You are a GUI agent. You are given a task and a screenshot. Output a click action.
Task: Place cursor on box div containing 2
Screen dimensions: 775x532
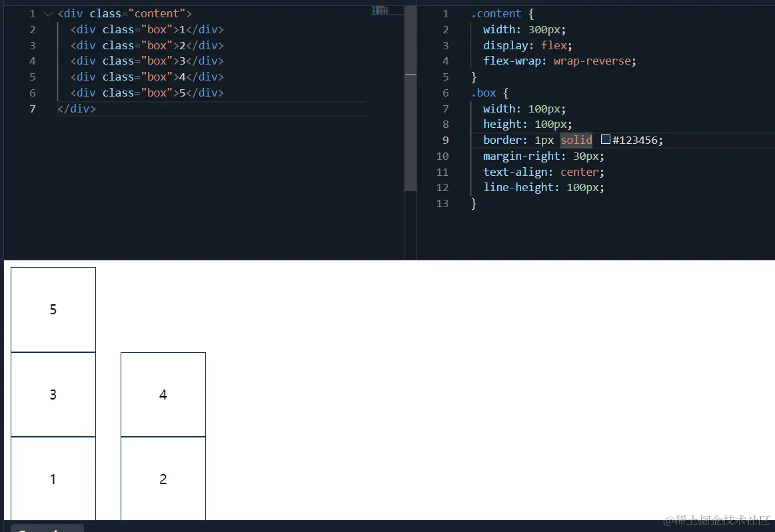147,45
